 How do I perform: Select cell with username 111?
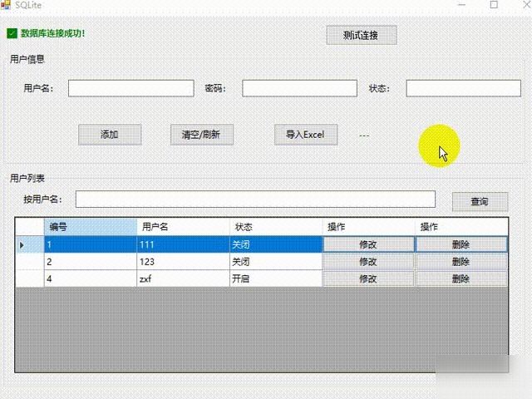coord(183,244)
